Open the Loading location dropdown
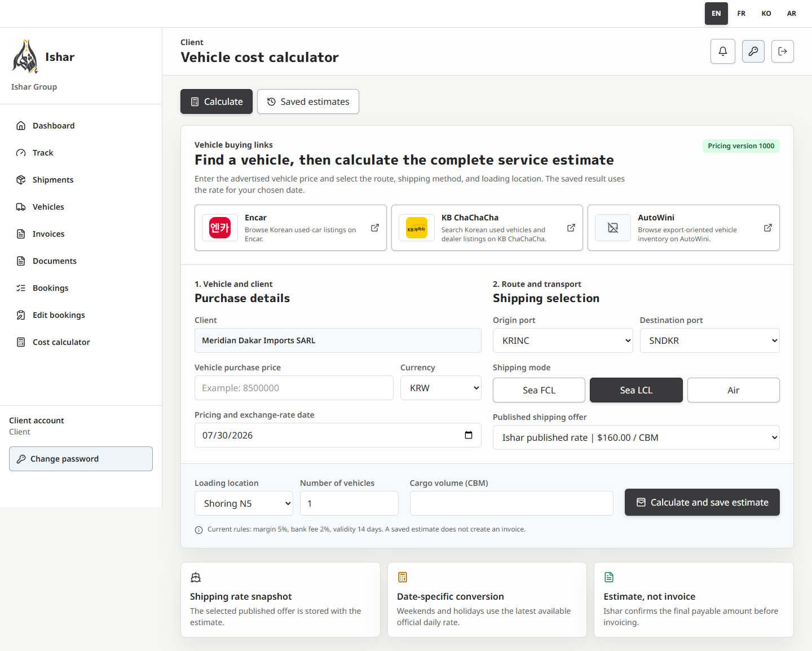The height and width of the screenshot is (651, 812). tap(244, 503)
